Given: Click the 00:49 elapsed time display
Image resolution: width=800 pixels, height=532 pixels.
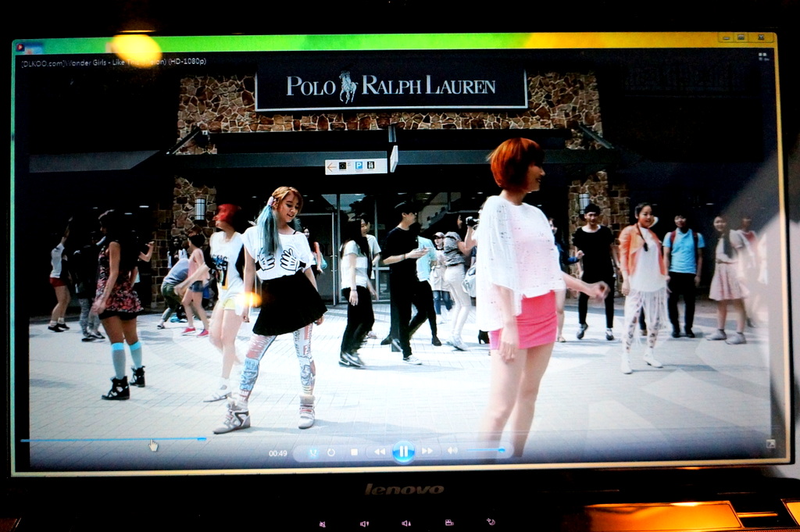Looking at the screenshot, I should 277,453.
